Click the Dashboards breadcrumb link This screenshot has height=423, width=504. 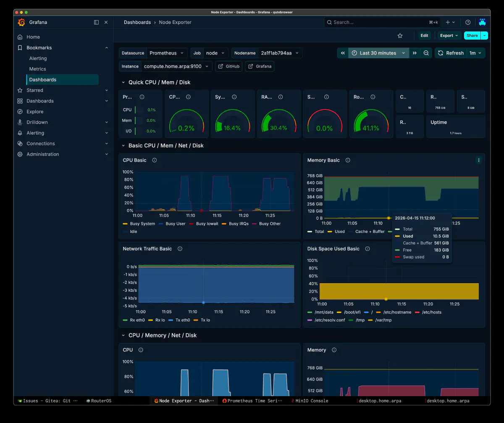[x=137, y=22]
